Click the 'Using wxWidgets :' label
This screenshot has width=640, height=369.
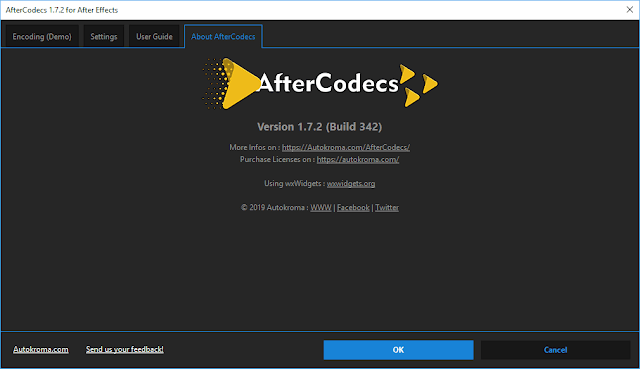(x=294, y=184)
